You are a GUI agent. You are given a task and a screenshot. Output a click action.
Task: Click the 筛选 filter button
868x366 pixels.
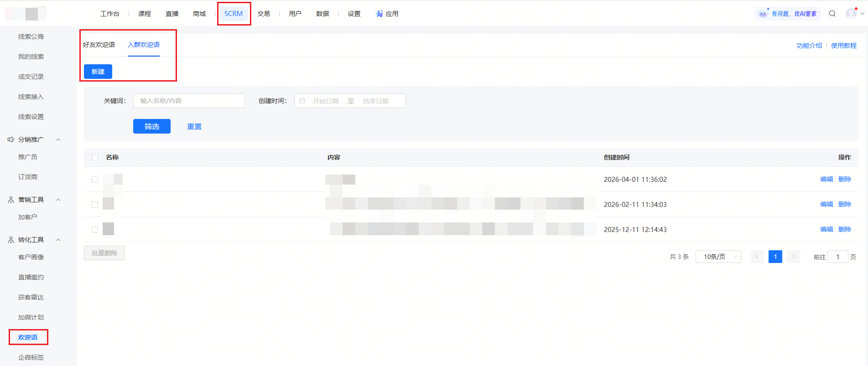[x=152, y=126]
